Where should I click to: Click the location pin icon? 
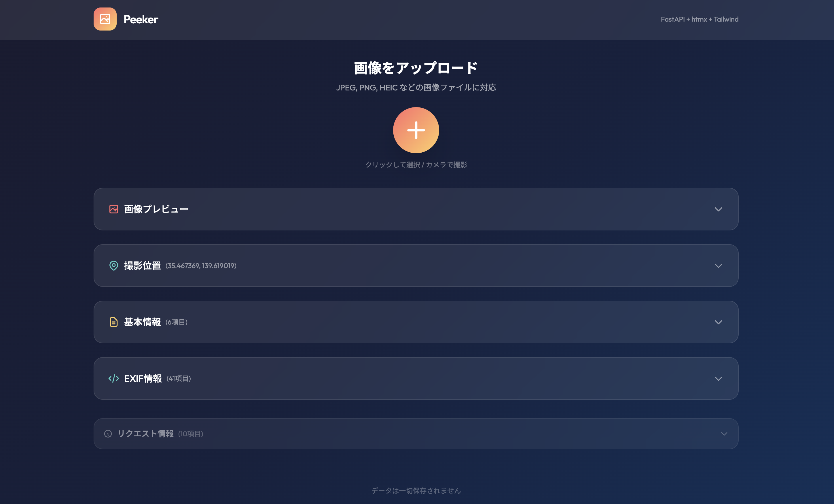[114, 266]
